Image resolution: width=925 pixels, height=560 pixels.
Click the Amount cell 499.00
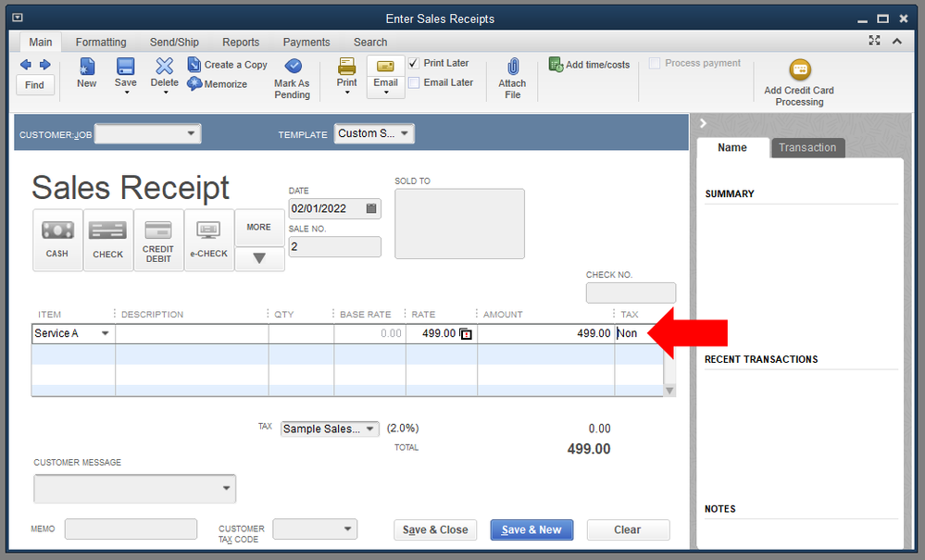coord(545,333)
